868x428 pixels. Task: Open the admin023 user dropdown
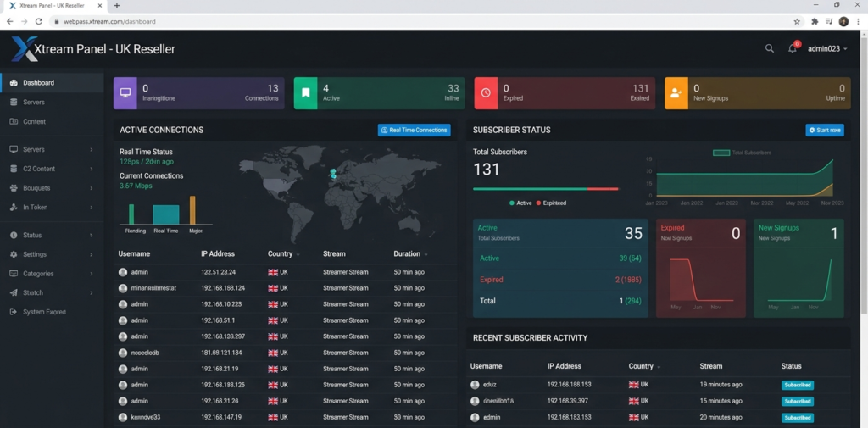[827, 48]
